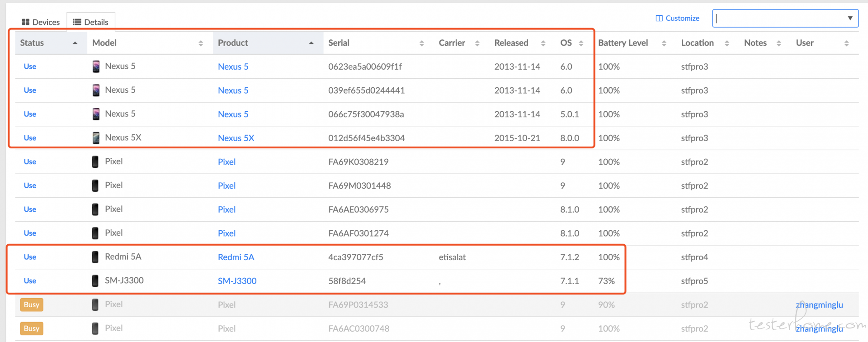The image size is (868, 342).
Task: Click device icon for Pixel FA6AF0301274
Action: tap(95, 233)
